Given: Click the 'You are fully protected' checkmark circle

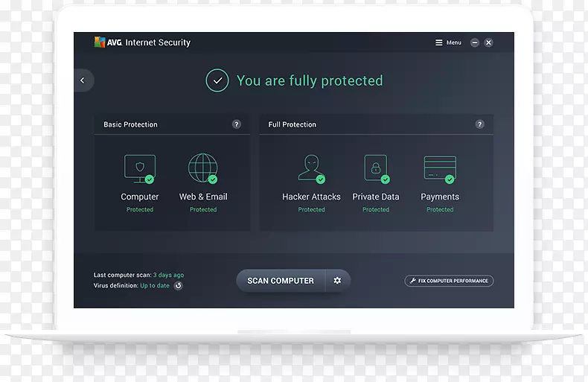Looking at the screenshot, I should point(217,80).
